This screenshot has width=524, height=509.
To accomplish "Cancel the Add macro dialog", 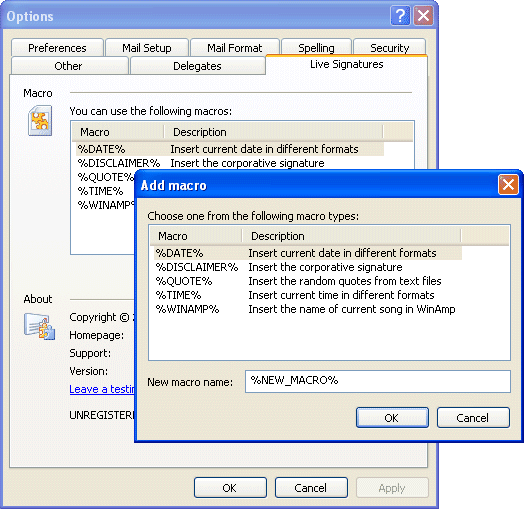I will pos(473,417).
